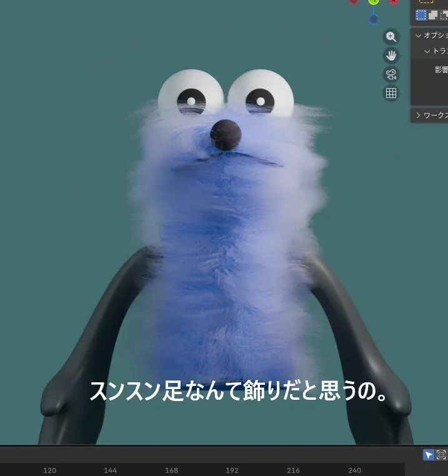
Task: Click frame 120 on the timeline ruler
Action: tap(49, 470)
